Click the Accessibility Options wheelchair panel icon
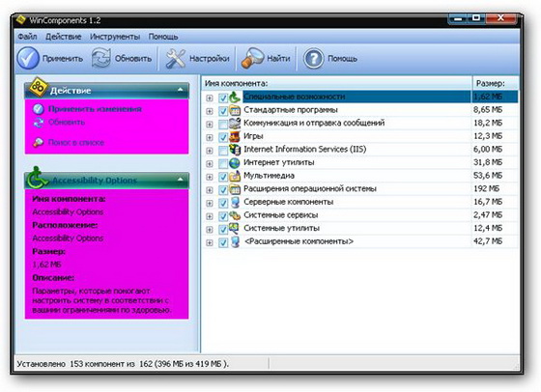 [x=37, y=178]
